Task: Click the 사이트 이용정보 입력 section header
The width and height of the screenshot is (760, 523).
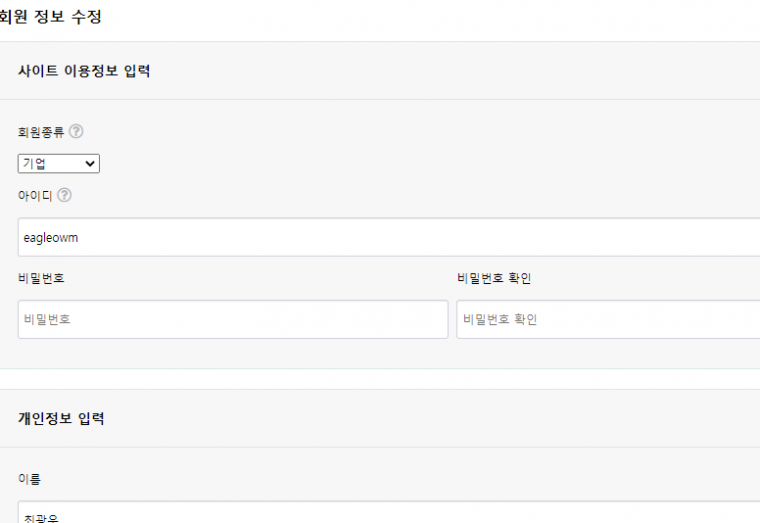Action: (84, 71)
